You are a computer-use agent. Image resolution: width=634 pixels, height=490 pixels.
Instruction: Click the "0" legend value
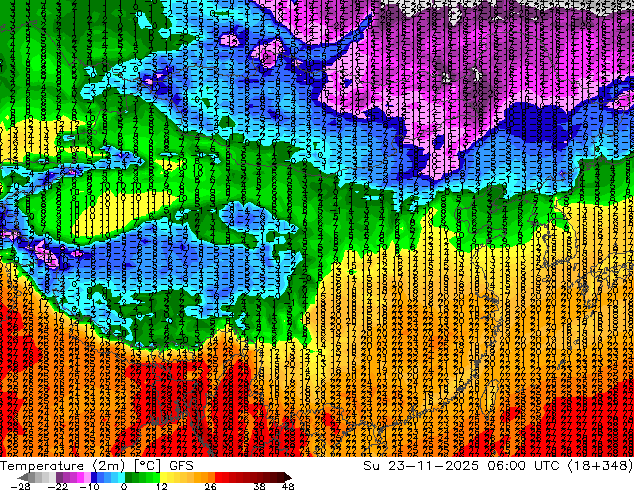click(x=124, y=486)
